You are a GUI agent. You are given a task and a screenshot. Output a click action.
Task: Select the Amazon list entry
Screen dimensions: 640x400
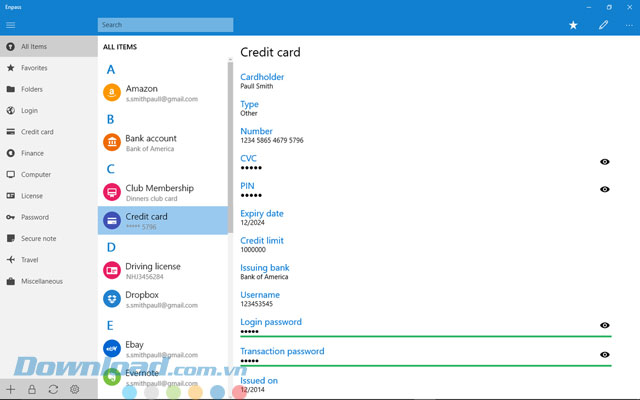[x=162, y=93]
